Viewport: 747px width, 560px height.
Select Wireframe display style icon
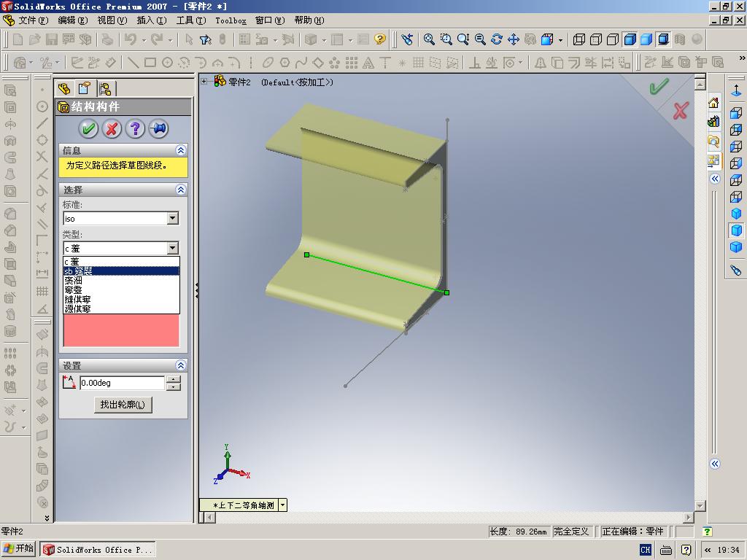pyautogui.click(x=579, y=39)
